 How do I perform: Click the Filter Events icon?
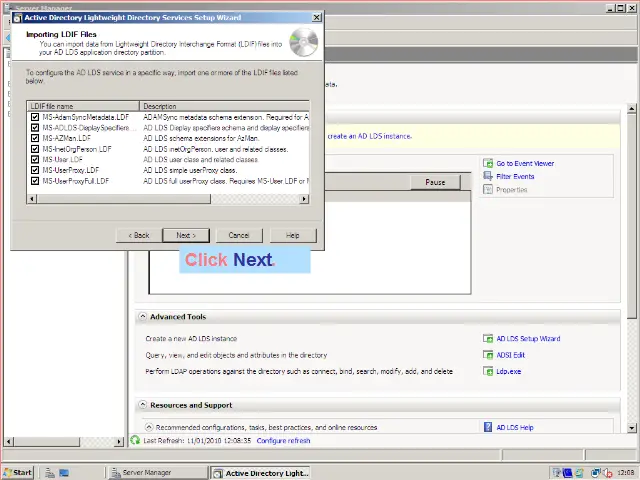488,176
